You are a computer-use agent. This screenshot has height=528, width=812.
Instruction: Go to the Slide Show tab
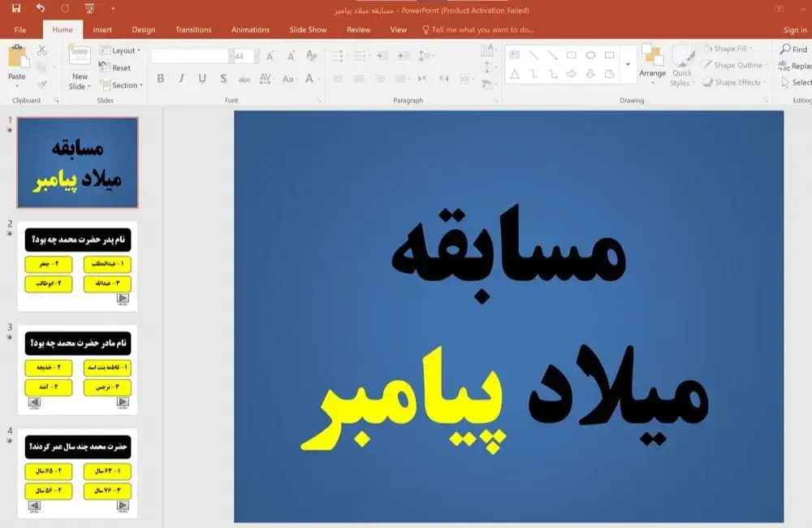308,29
